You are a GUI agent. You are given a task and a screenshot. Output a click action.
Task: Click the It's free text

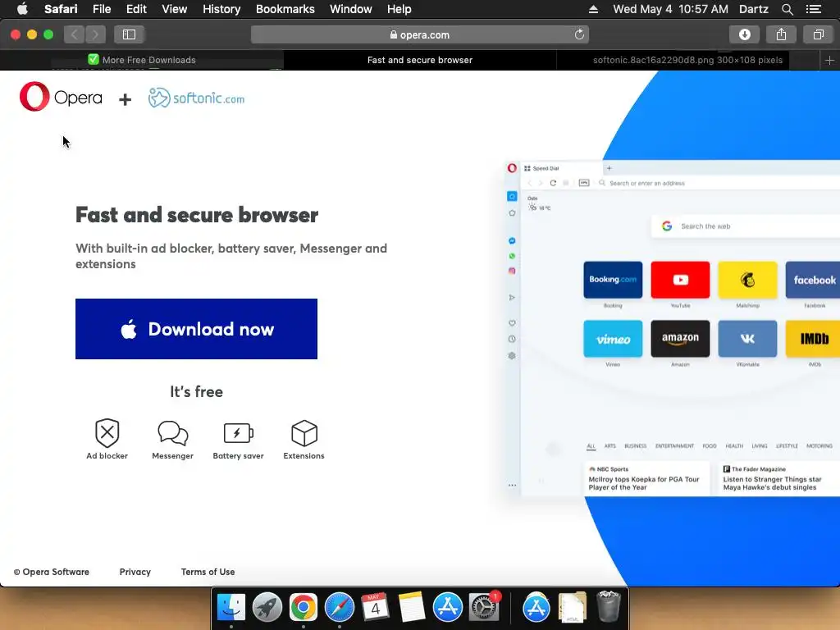196,391
